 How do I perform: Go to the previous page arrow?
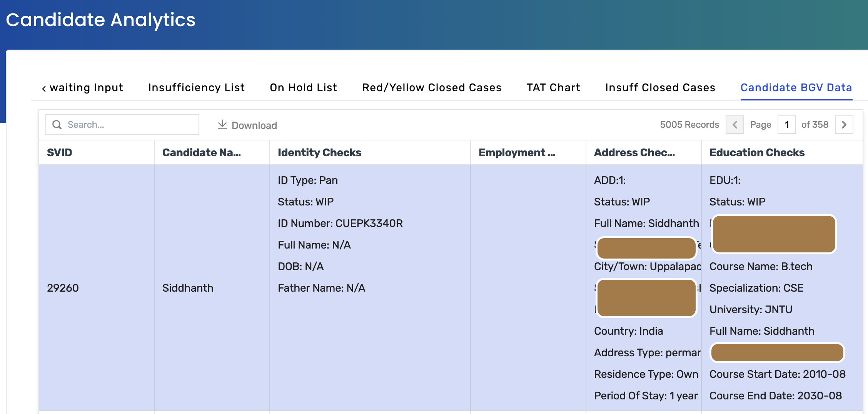734,125
